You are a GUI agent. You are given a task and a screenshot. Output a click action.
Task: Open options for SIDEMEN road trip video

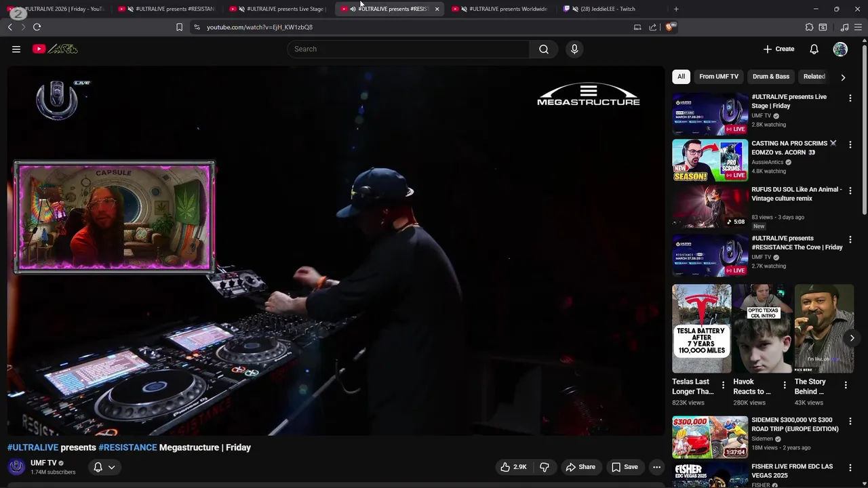pyautogui.click(x=850, y=422)
